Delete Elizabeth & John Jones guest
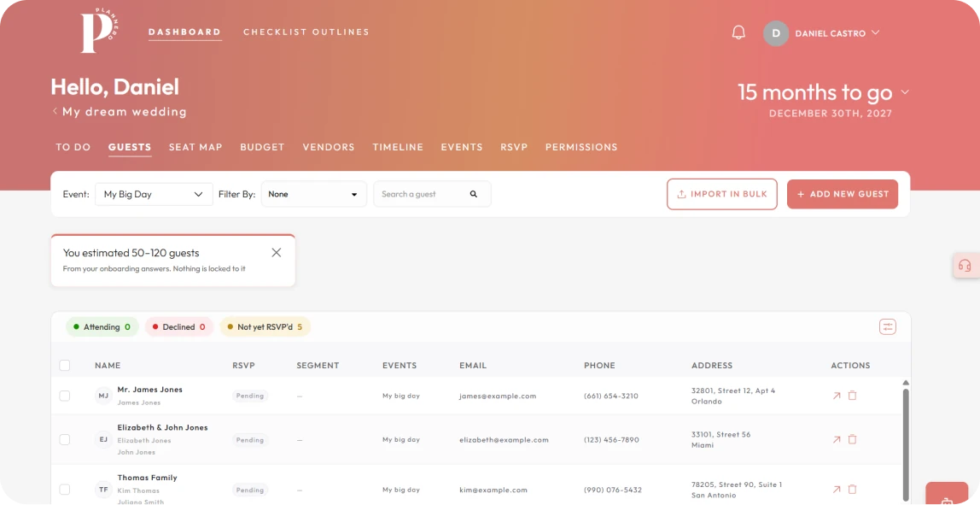Viewport: 980px width, 505px height. click(852, 439)
